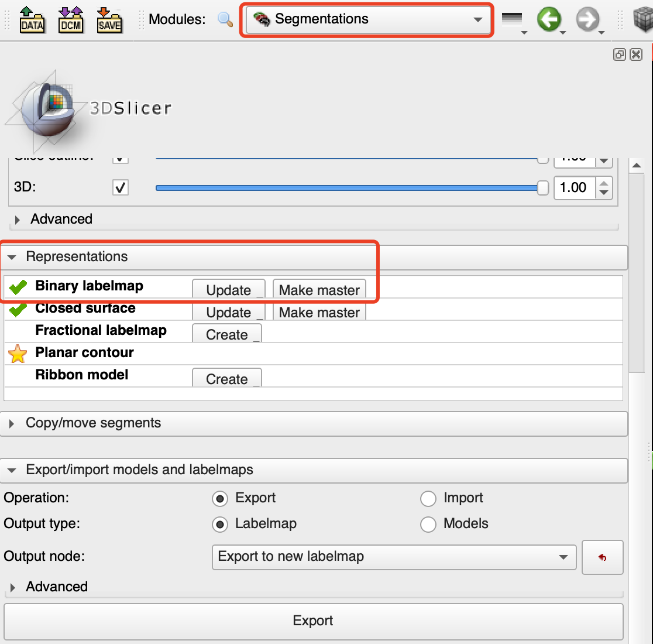Expand Advanced section under 3D display
The image size is (653, 644).
pyautogui.click(x=17, y=220)
